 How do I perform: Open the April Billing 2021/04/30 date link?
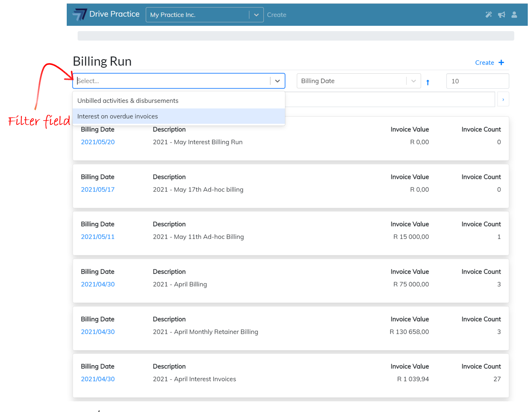click(98, 285)
